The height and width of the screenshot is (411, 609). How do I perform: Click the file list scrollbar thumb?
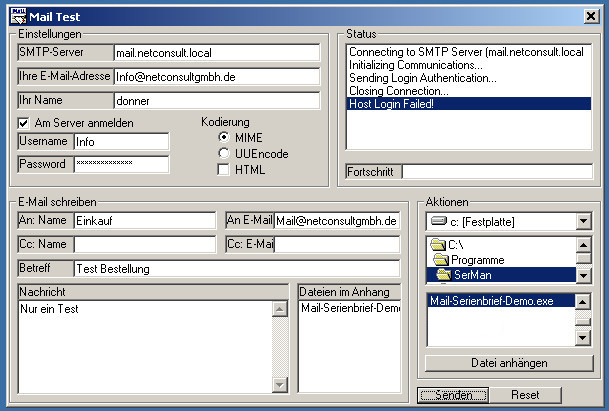pyautogui.click(x=583, y=322)
